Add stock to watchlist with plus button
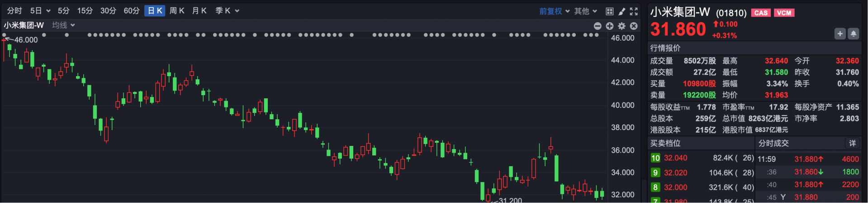 (x=840, y=34)
